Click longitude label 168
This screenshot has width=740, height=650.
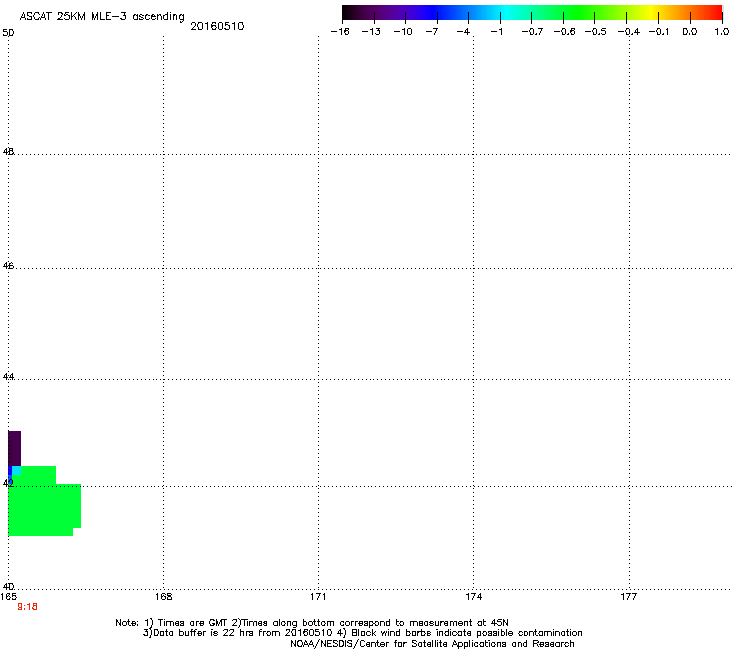pos(163,597)
